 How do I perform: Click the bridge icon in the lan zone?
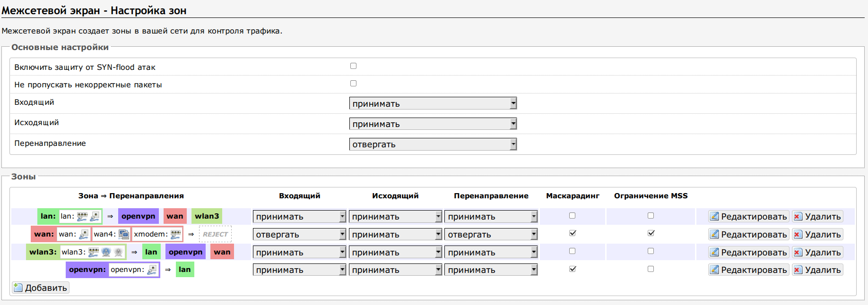[82, 216]
